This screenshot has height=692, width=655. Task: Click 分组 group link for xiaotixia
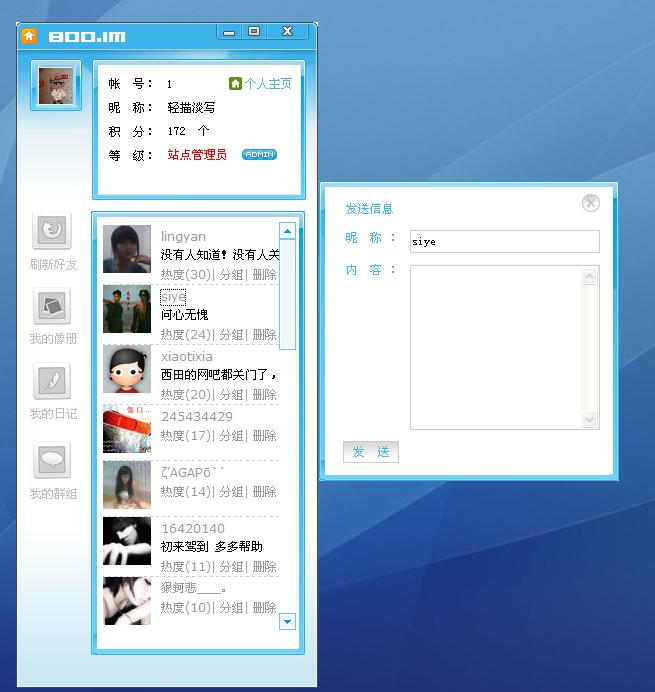pos(231,395)
